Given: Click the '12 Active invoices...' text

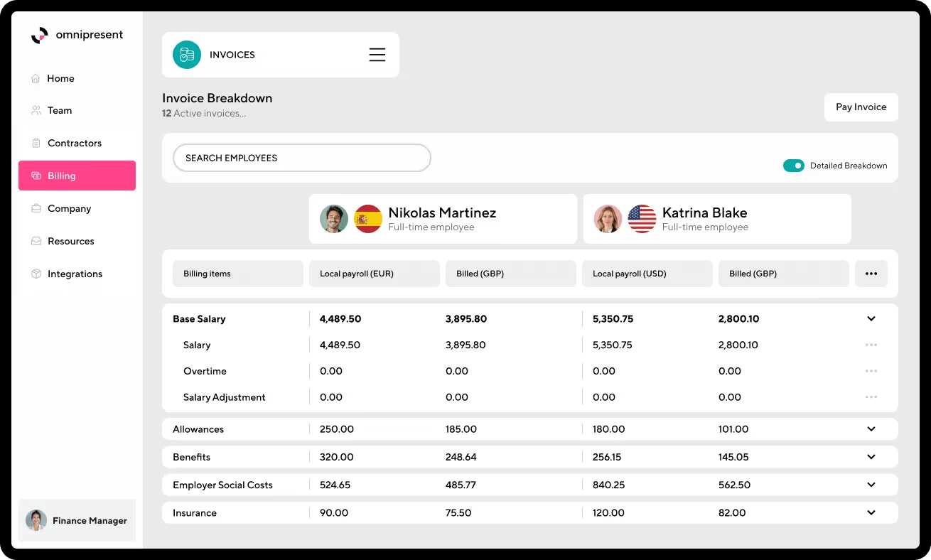Looking at the screenshot, I should pyautogui.click(x=204, y=114).
